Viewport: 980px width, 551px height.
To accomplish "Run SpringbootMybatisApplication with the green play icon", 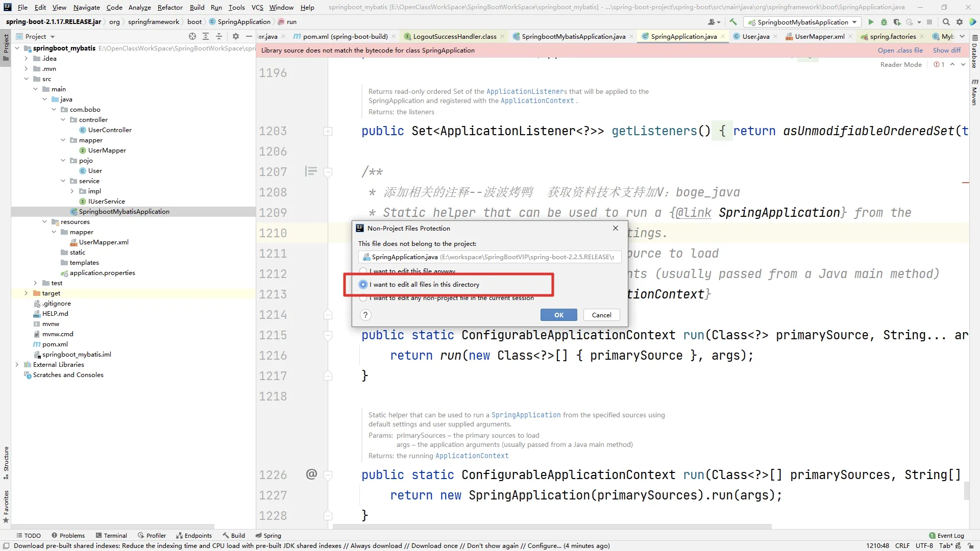I will (x=871, y=22).
